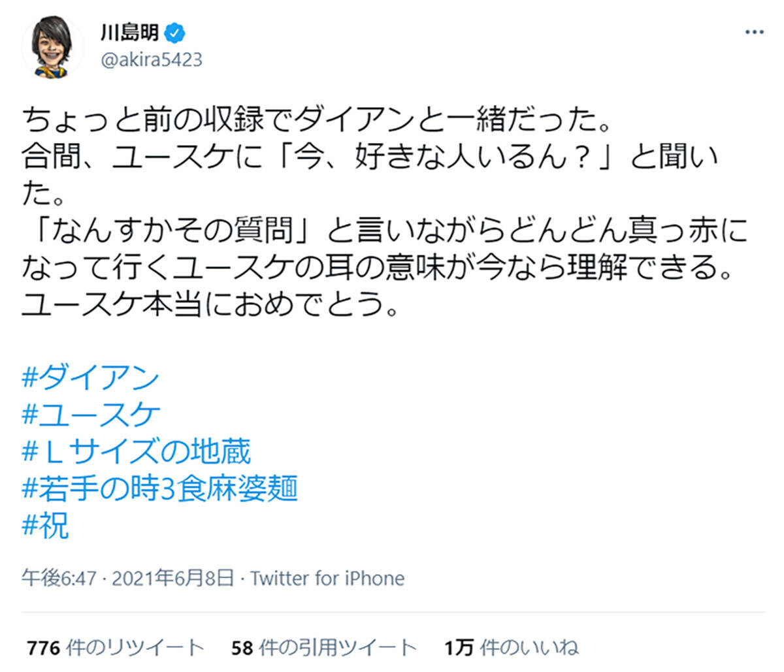784x672 pixels.
Task: Click the @akira5423 username handle
Action: click(152, 59)
